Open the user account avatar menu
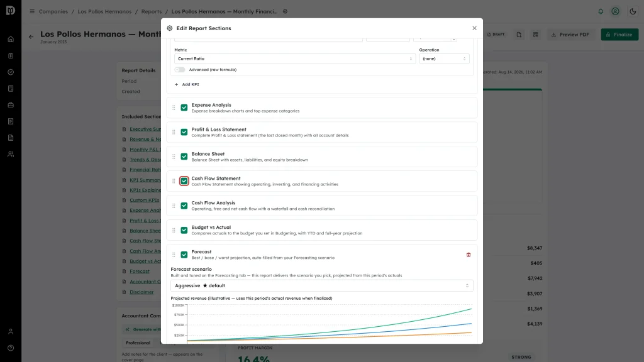644x362 pixels. click(x=615, y=11)
